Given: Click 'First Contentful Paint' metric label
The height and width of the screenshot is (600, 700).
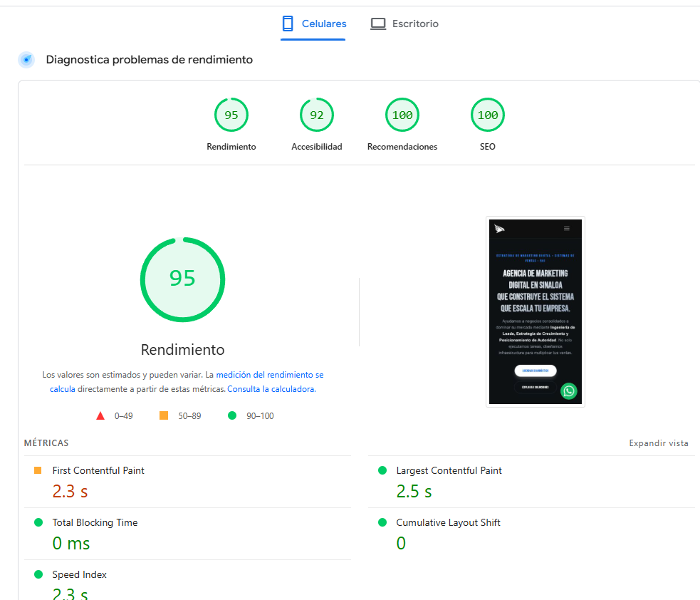Looking at the screenshot, I should tap(98, 470).
